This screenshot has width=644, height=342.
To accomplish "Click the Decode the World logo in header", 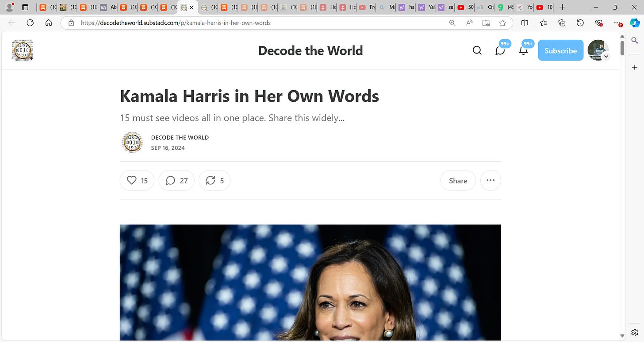I will (x=23, y=50).
